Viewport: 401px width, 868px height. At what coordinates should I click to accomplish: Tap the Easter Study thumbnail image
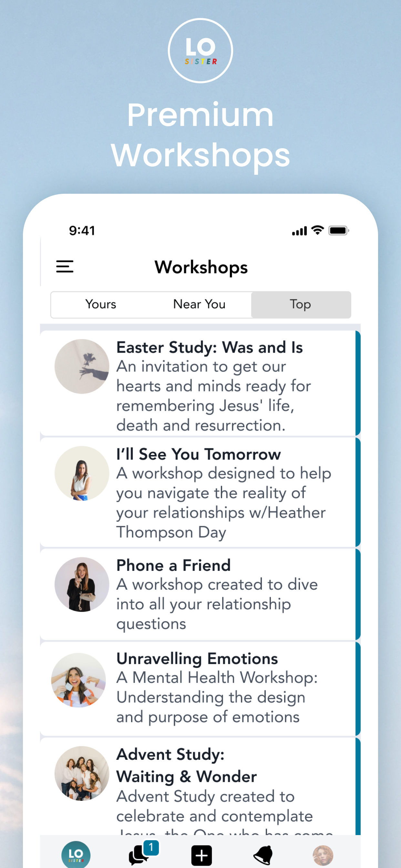click(82, 366)
